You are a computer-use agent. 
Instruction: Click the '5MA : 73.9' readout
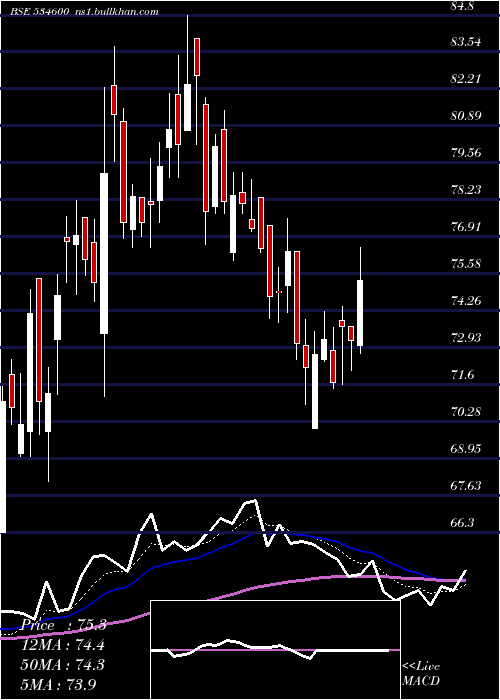pyautogui.click(x=58, y=684)
